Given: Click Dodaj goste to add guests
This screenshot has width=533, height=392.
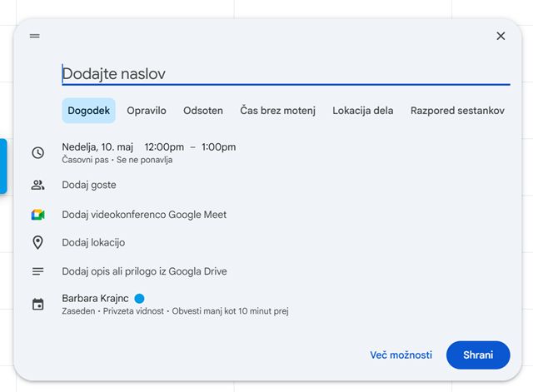Looking at the screenshot, I should [x=89, y=185].
